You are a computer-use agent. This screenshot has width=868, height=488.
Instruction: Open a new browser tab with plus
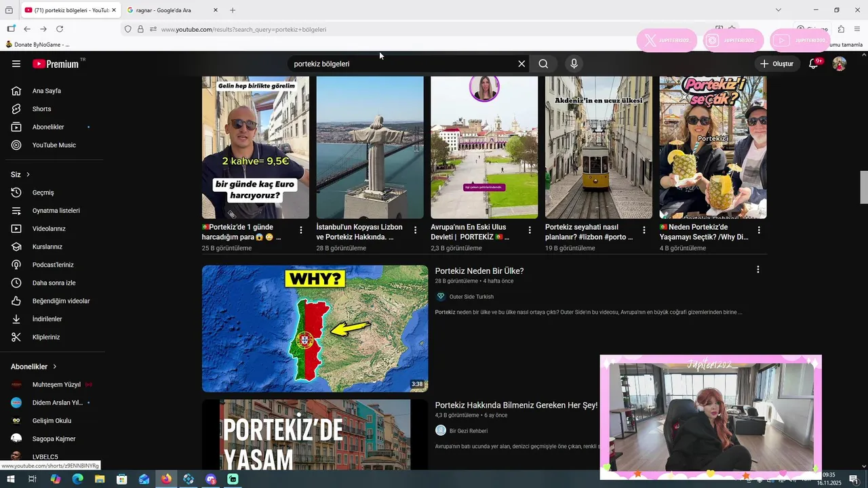(x=233, y=10)
